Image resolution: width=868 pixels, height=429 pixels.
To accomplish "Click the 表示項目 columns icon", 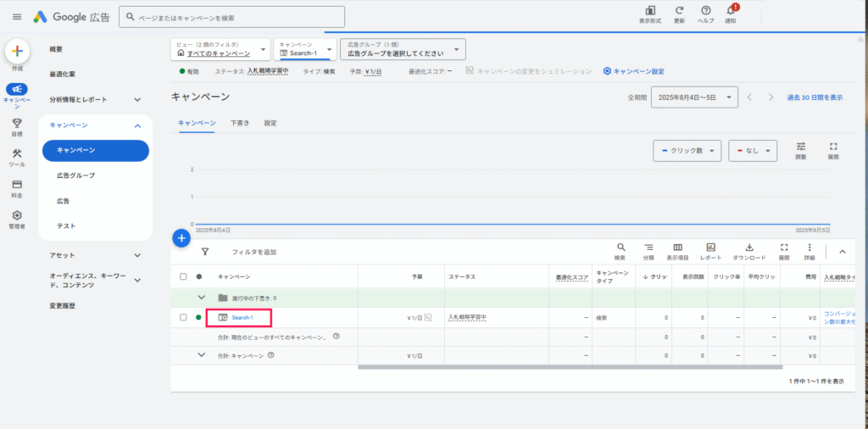I will click(677, 248).
